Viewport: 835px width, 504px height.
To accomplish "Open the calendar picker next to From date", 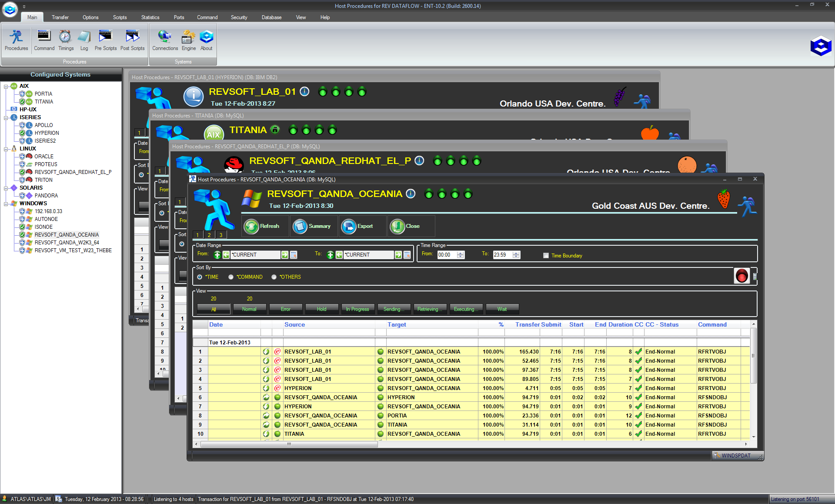I will pos(294,255).
